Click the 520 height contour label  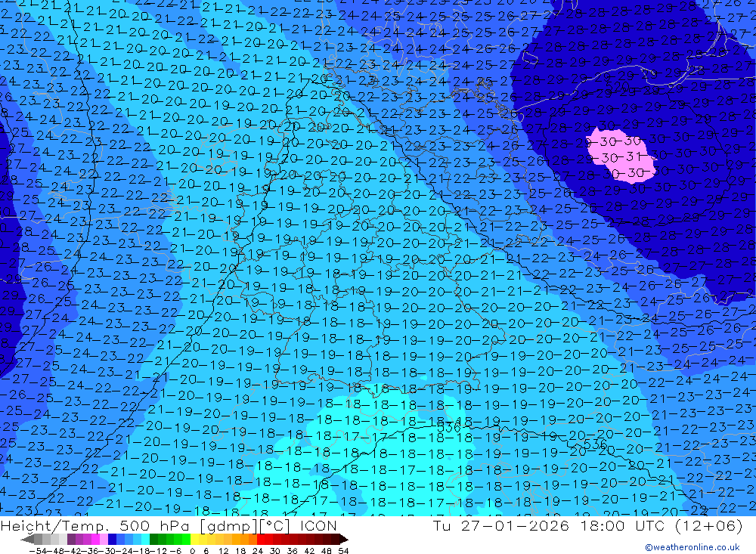617,87
